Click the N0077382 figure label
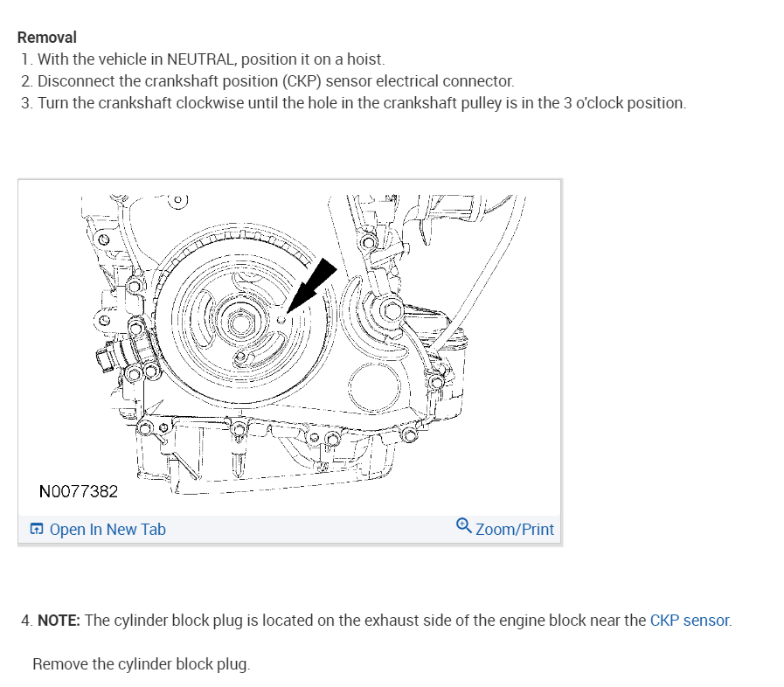 point(79,492)
